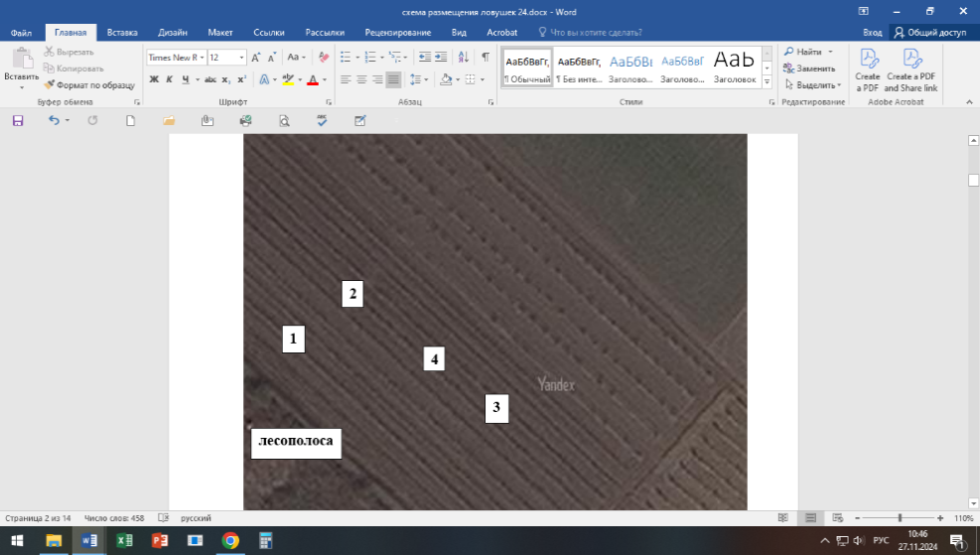Click Create a PDF Acrobat icon
This screenshot has width=980, height=555.
click(868, 70)
